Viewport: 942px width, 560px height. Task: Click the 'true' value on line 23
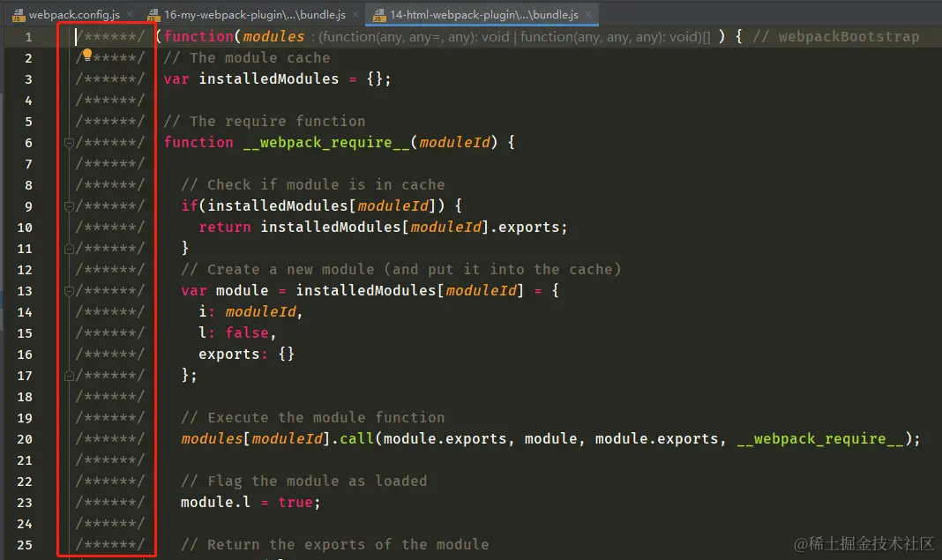point(295,503)
